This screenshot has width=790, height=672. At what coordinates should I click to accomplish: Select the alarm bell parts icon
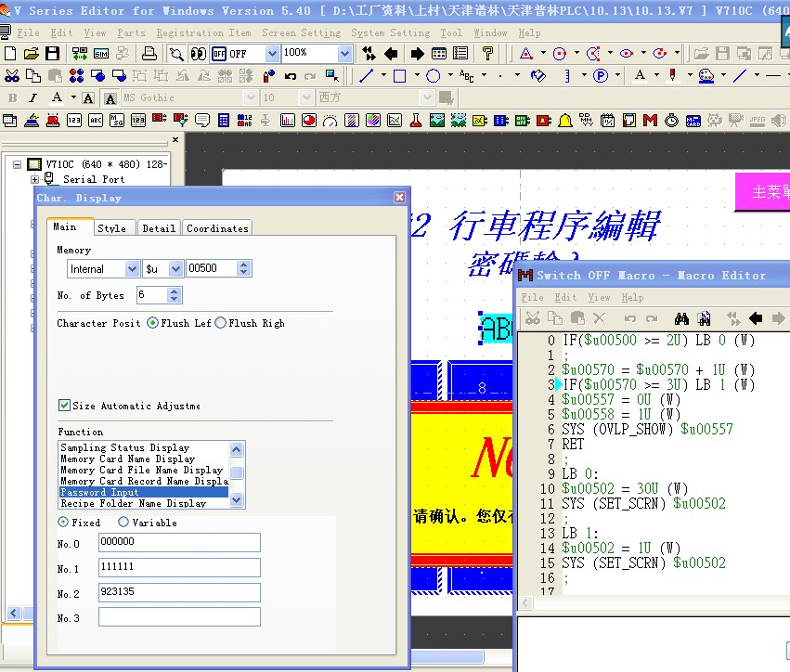(x=564, y=121)
